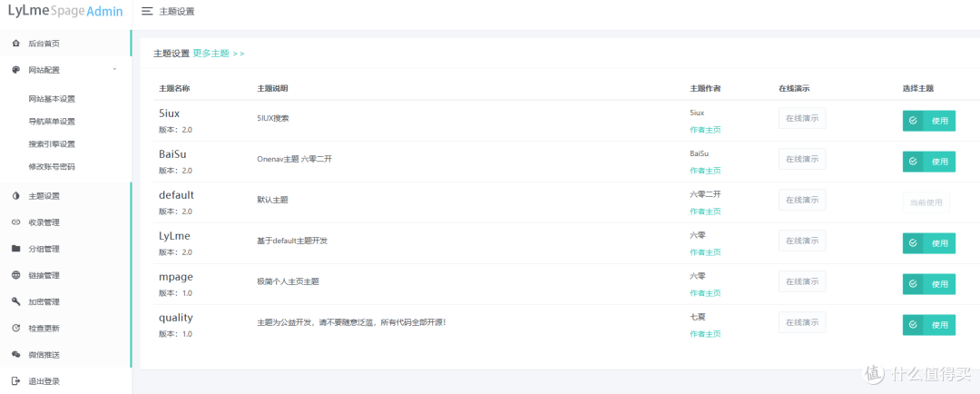Apply the mpage theme with 使用

click(x=929, y=284)
